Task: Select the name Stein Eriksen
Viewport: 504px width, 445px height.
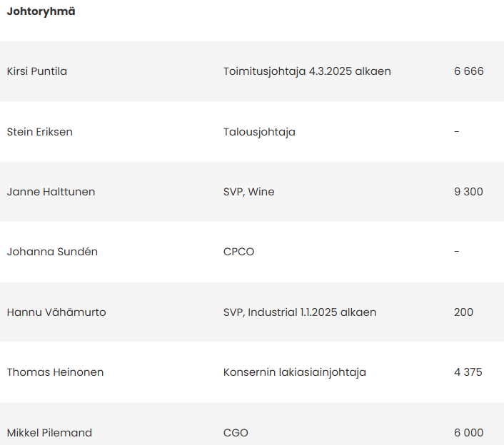Action: point(39,132)
